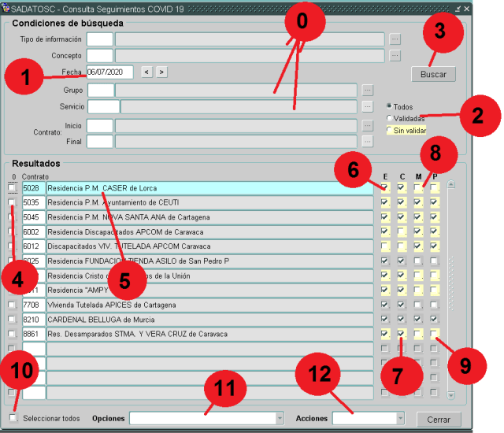Open lookup button beside Grupo field
Viewport: 504px width, 433px height.
click(367, 91)
